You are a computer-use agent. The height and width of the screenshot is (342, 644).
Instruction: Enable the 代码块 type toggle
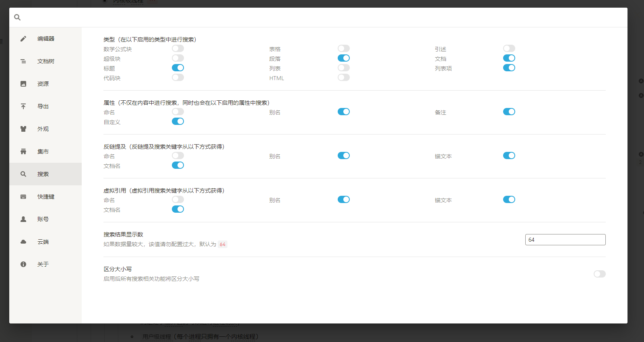click(x=178, y=77)
